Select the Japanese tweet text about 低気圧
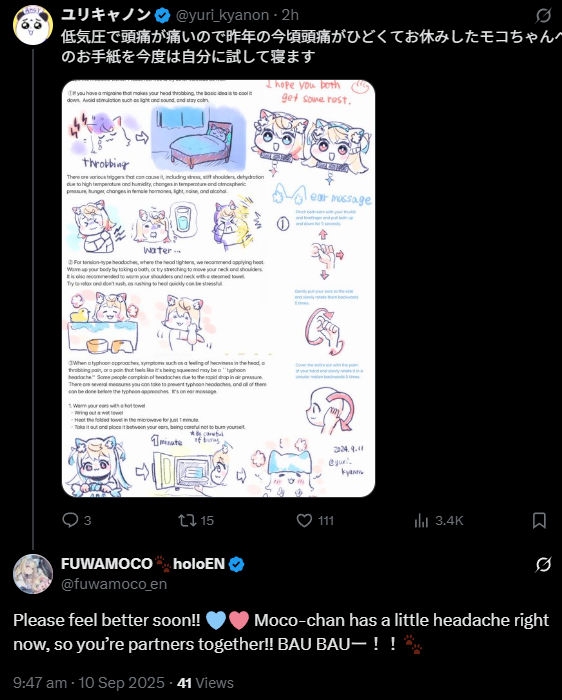This screenshot has width=562, height=700. pyautogui.click(x=308, y=46)
